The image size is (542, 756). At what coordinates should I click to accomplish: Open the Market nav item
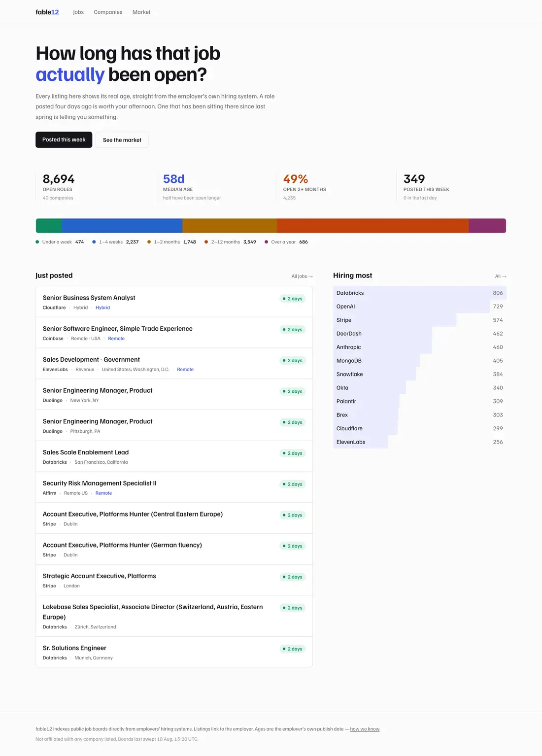point(141,12)
